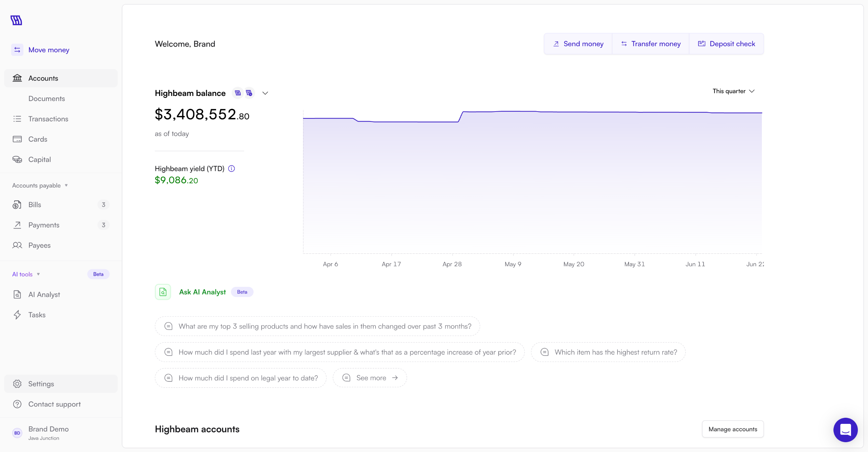
Task: Open Settings in the sidebar
Action: coord(41,384)
